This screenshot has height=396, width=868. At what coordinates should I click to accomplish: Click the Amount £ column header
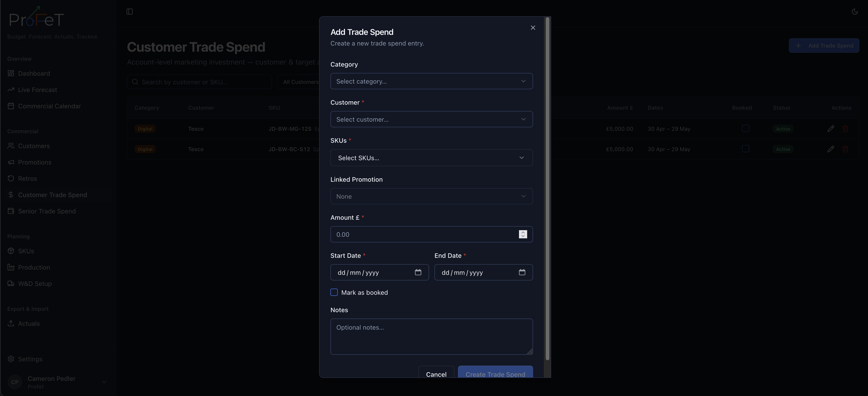[620, 108]
